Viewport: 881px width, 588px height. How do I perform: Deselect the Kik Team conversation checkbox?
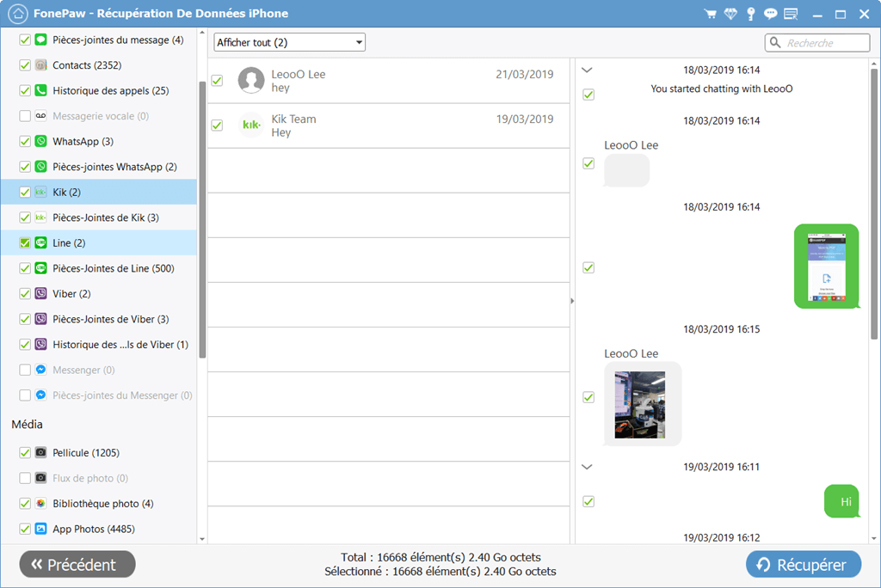click(217, 126)
